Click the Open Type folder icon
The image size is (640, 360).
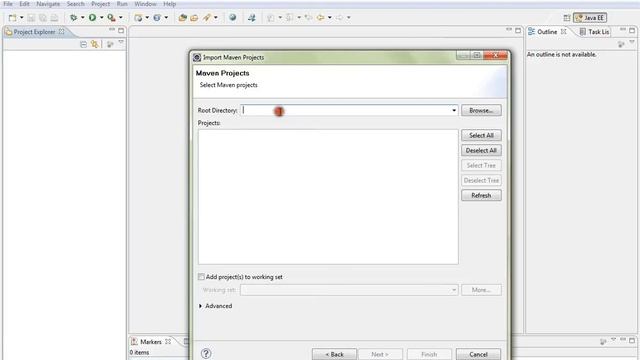click(182, 18)
